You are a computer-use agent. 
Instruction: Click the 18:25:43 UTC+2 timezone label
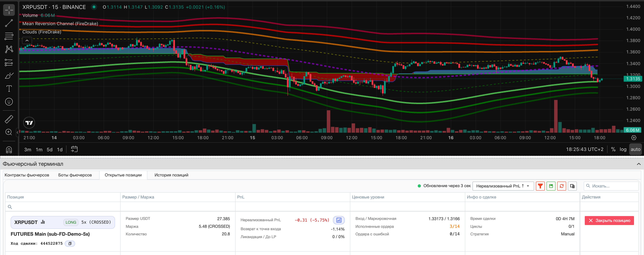point(584,149)
